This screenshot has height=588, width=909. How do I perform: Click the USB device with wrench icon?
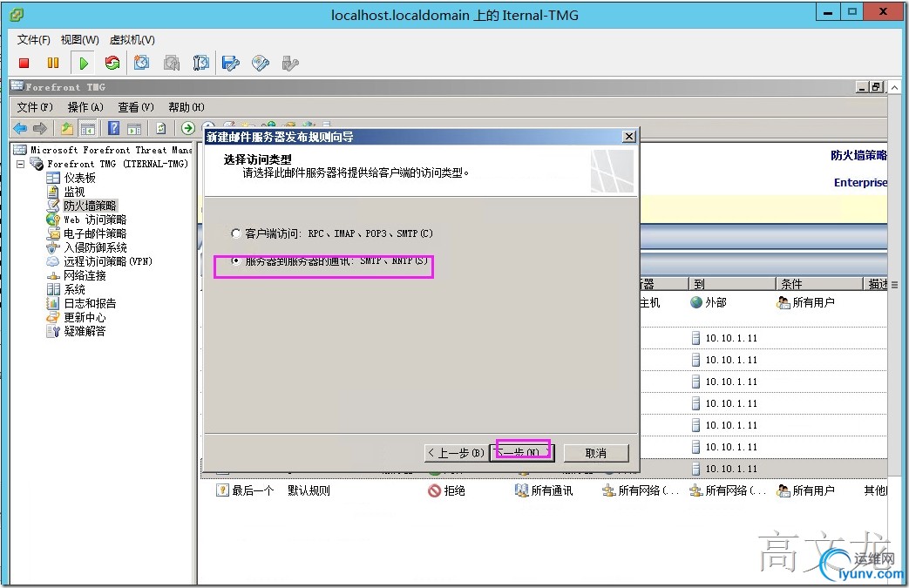(x=290, y=63)
